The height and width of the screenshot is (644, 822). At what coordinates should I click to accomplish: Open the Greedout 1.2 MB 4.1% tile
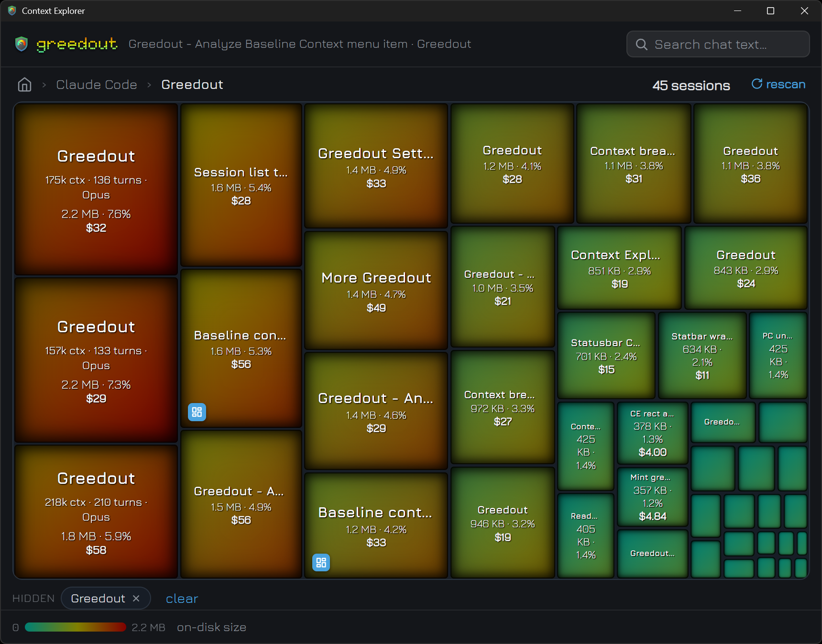512,164
